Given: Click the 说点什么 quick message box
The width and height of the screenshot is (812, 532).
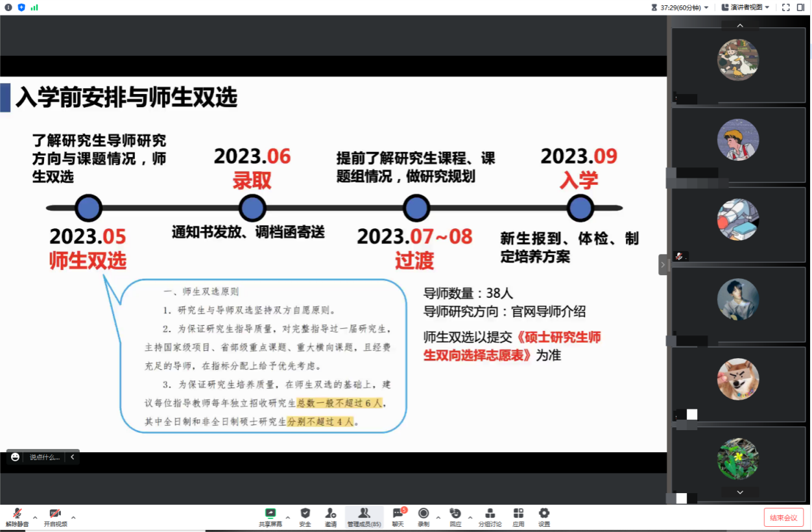Looking at the screenshot, I should point(44,457).
